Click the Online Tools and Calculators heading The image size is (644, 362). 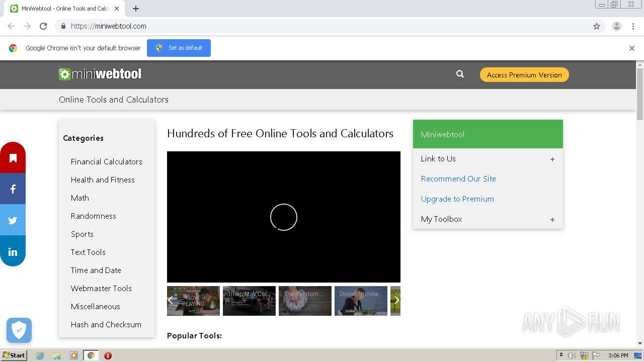point(114,100)
